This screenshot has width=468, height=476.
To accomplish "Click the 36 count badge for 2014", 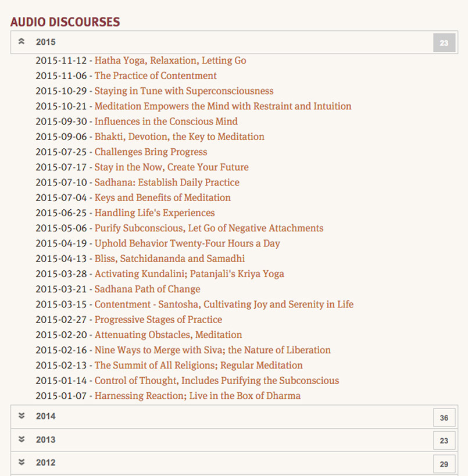I will point(444,417).
